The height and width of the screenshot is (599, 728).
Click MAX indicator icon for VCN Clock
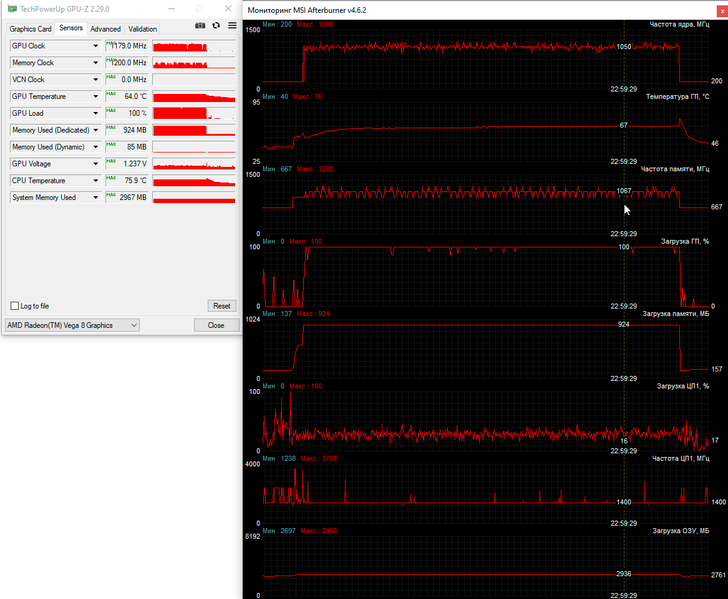pyautogui.click(x=110, y=77)
